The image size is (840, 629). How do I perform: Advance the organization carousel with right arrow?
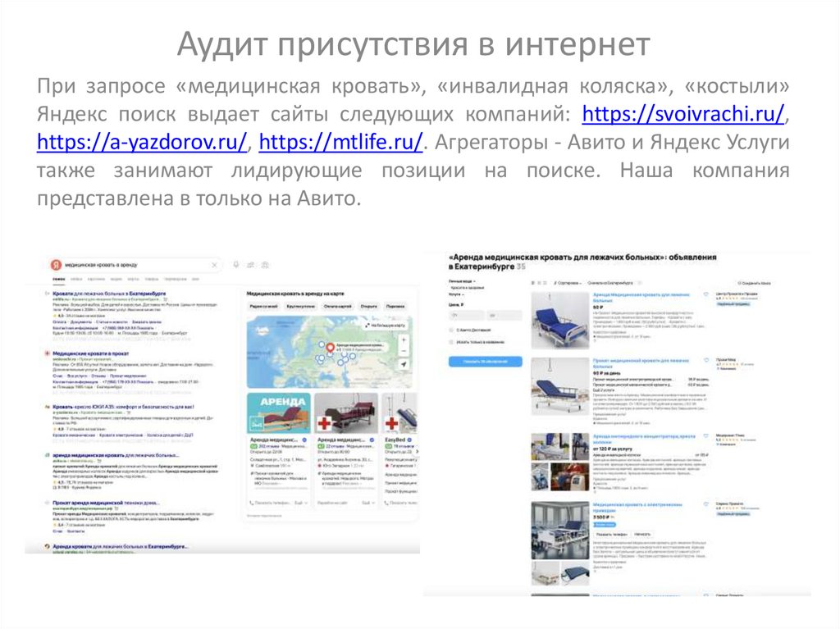pos(417,452)
